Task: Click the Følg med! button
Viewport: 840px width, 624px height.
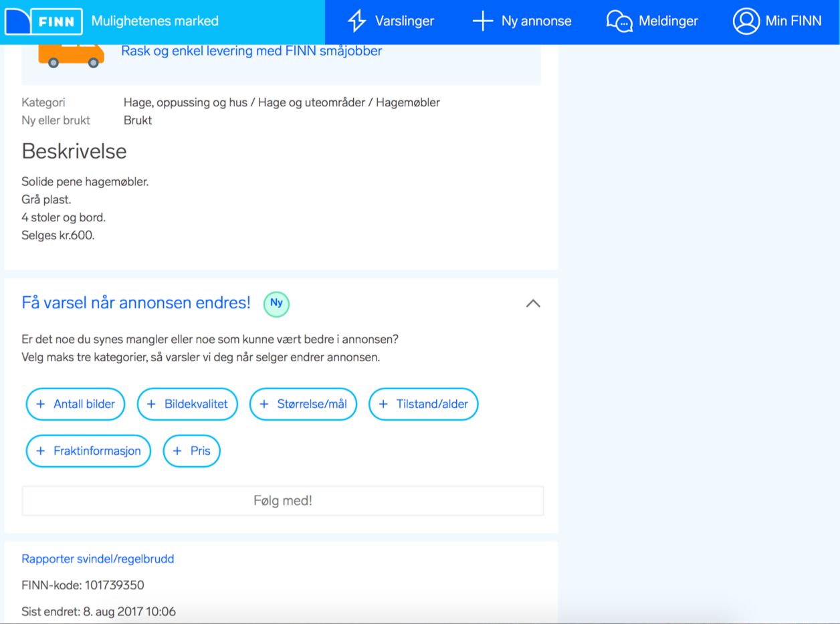Action: pos(283,501)
